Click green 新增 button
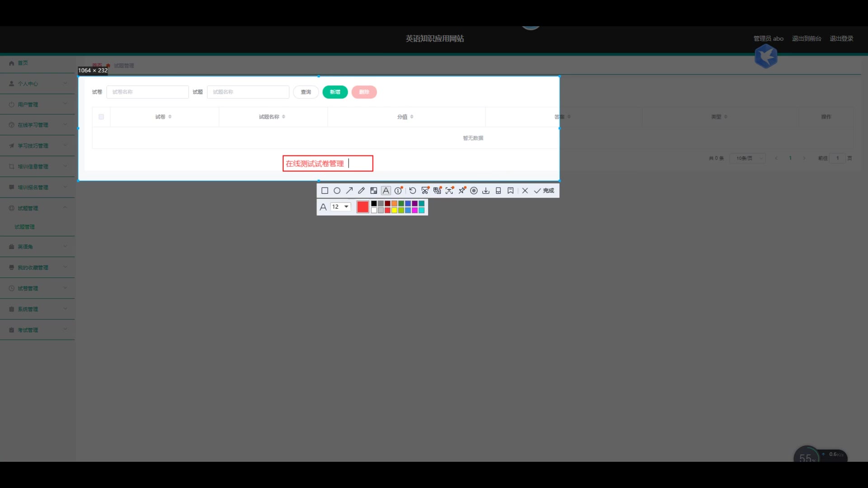This screenshot has height=488, width=868. click(x=335, y=92)
